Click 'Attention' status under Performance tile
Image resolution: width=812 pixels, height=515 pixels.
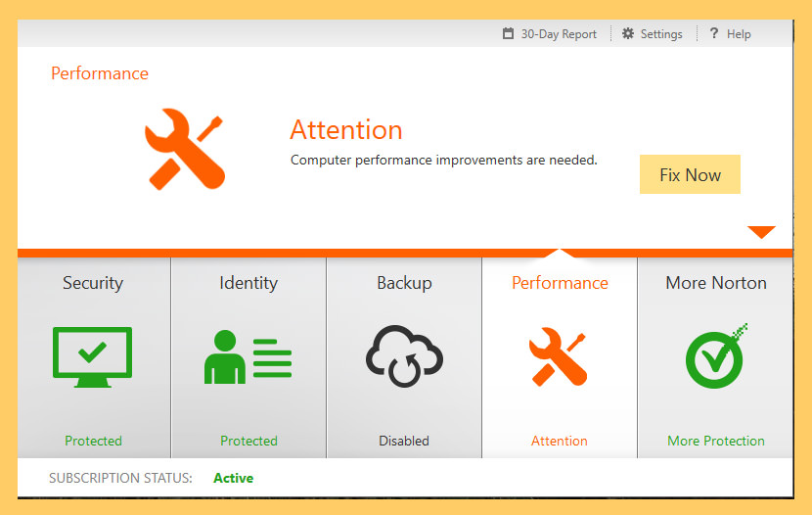click(x=560, y=441)
